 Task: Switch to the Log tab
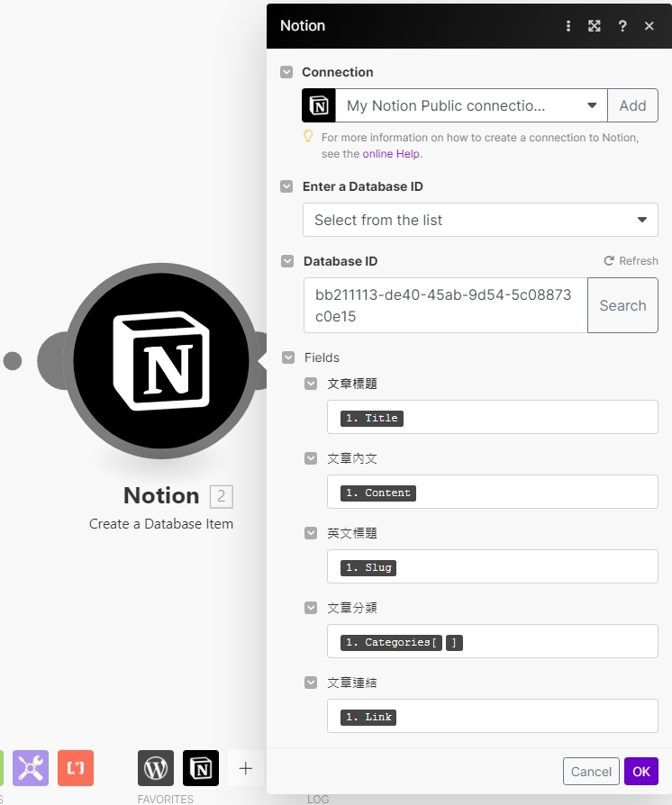(x=317, y=799)
